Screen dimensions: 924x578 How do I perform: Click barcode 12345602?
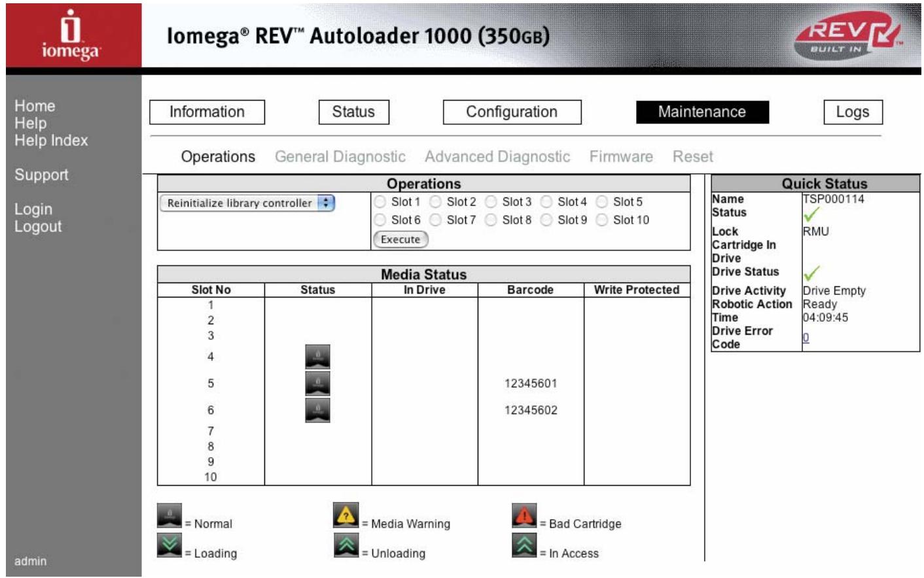tap(531, 411)
